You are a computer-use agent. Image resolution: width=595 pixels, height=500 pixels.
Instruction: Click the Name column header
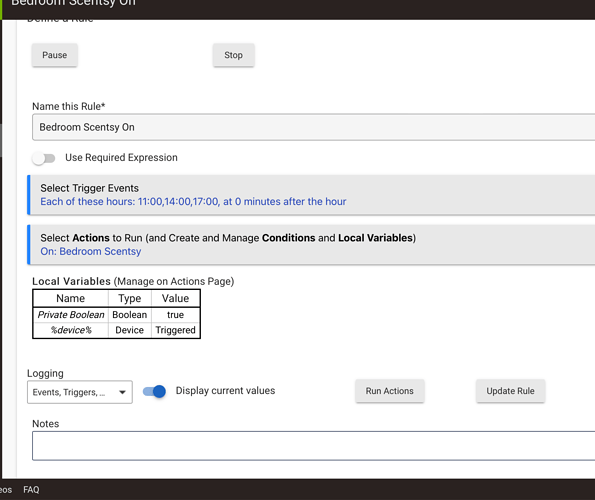pos(71,299)
